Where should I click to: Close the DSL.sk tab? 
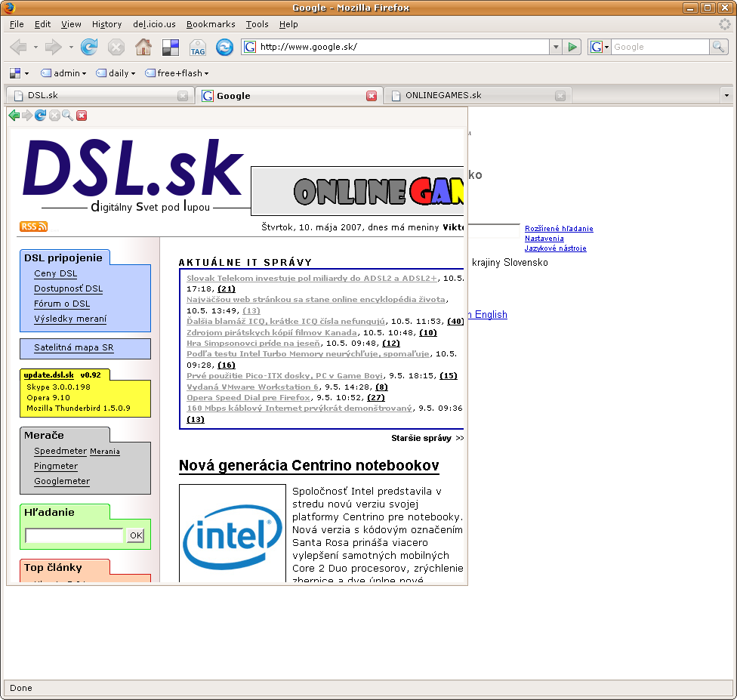click(x=183, y=96)
